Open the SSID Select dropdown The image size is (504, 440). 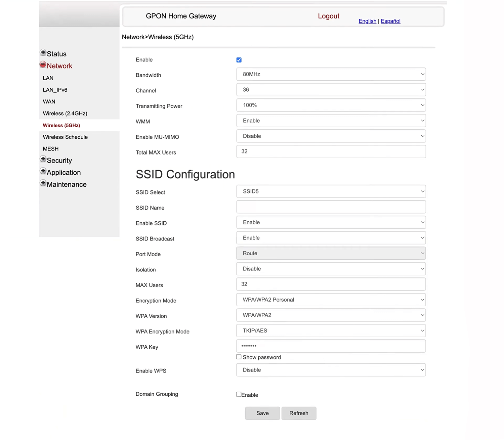[x=331, y=191]
